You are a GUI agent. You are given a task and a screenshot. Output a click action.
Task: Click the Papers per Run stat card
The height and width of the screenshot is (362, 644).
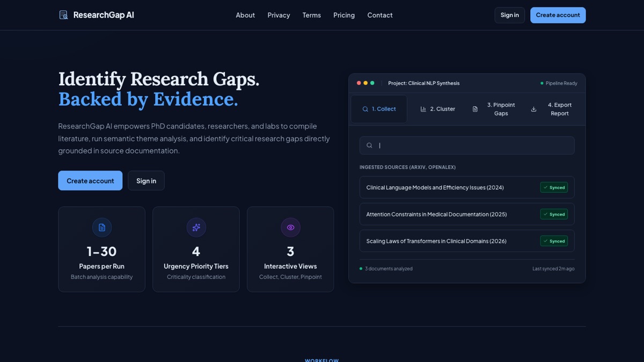point(102,249)
